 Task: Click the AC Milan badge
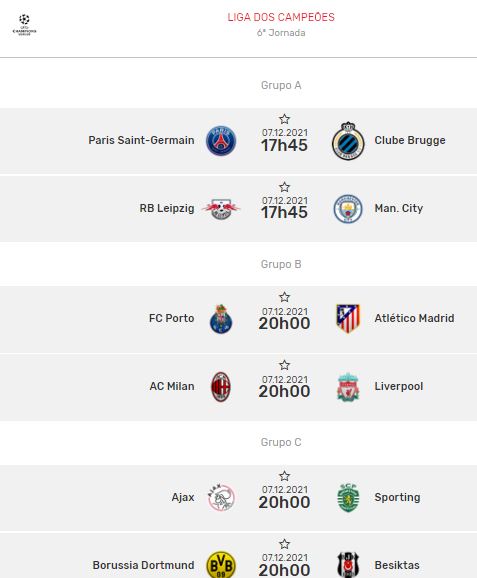(x=221, y=387)
